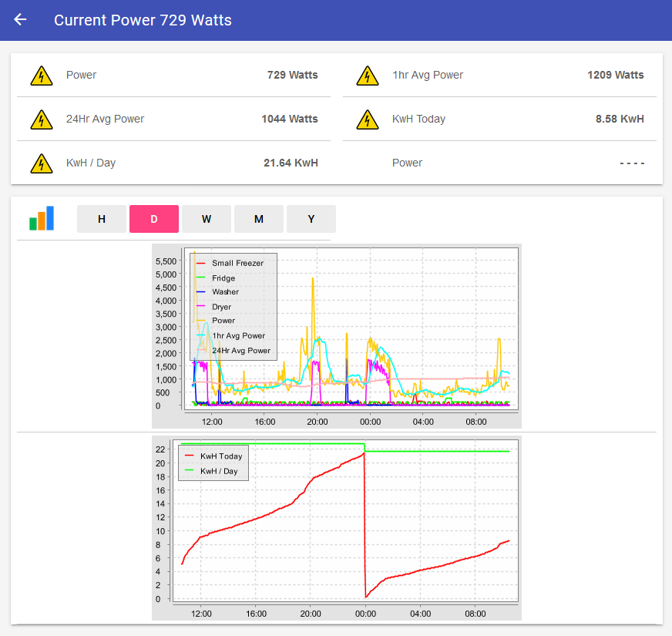The image size is (672, 636).
Task: Click the Current Power 729 Watts title
Action: [143, 20]
